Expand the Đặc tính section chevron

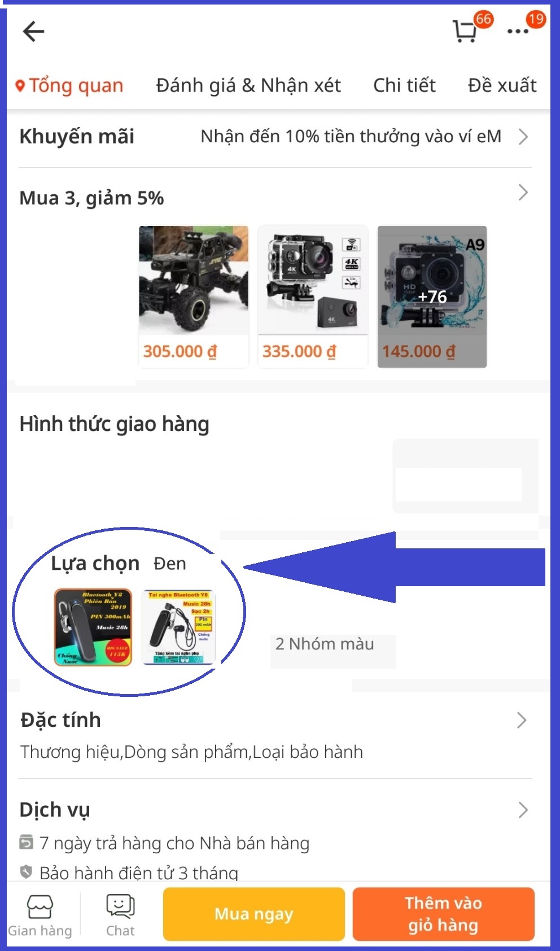point(522,720)
